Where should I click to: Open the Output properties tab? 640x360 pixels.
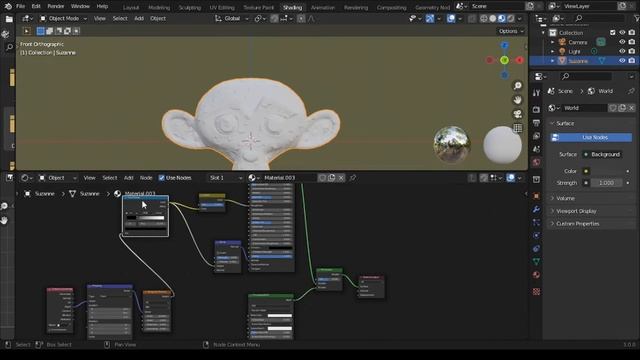tap(536, 123)
